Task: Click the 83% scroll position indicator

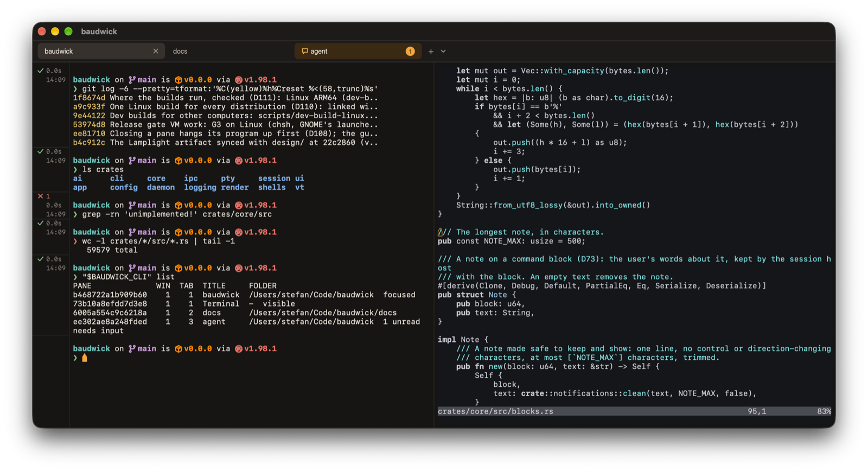Action: [824, 411]
